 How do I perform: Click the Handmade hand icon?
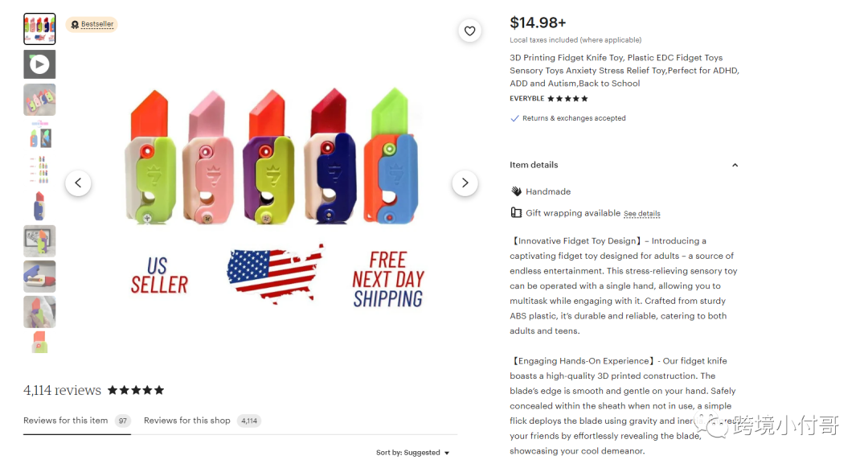pyautogui.click(x=516, y=191)
